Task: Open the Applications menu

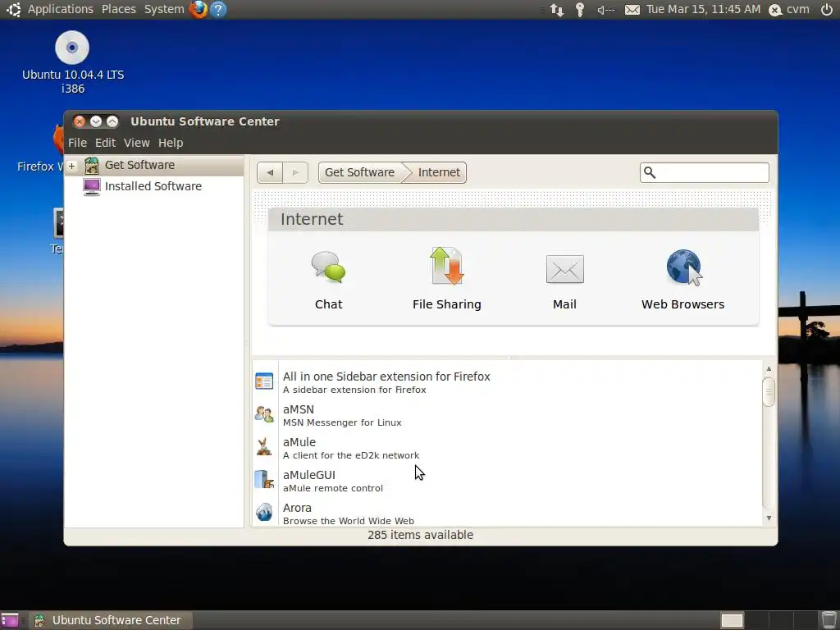Action: 61,9
